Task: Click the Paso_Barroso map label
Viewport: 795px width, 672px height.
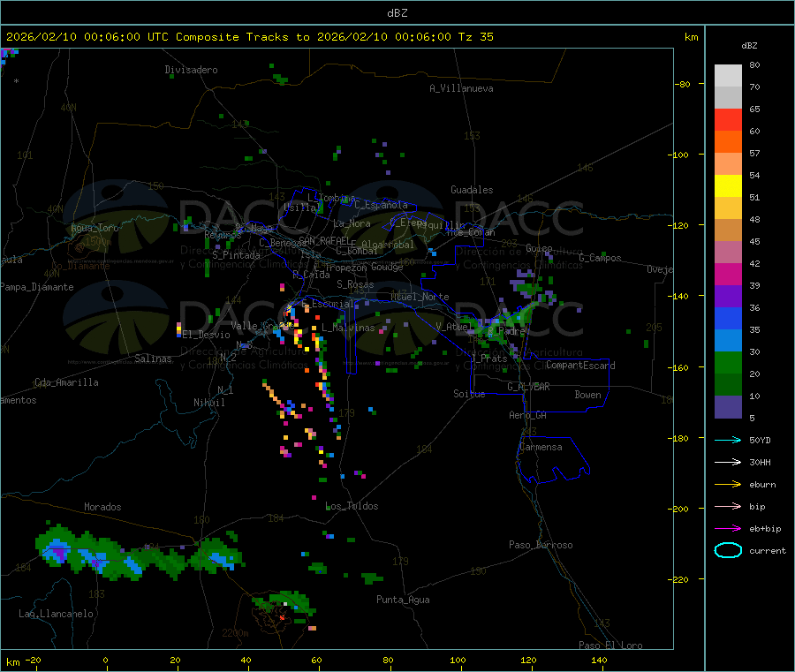Action: [x=541, y=545]
